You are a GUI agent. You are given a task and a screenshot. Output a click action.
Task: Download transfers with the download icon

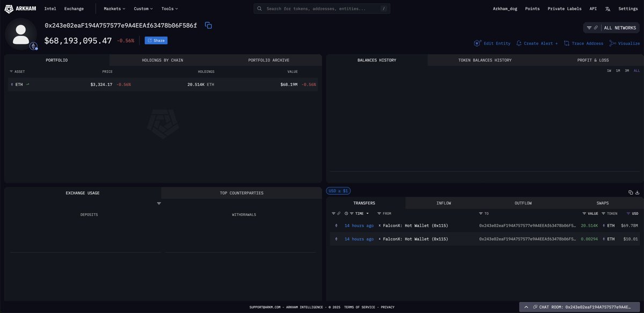pyautogui.click(x=637, y=192)
